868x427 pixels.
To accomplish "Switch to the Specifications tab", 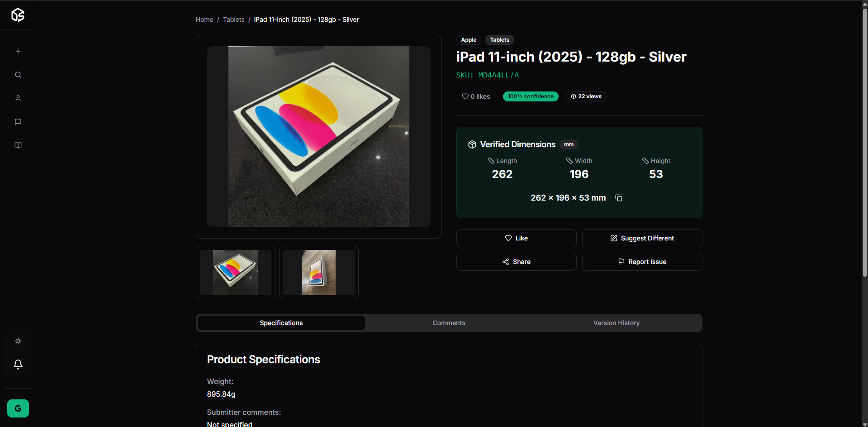I will click(281, 323).
